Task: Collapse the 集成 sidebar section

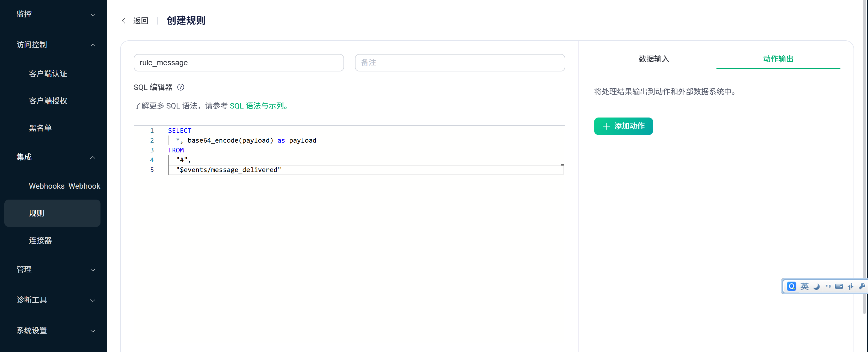Action: point(56,157)
